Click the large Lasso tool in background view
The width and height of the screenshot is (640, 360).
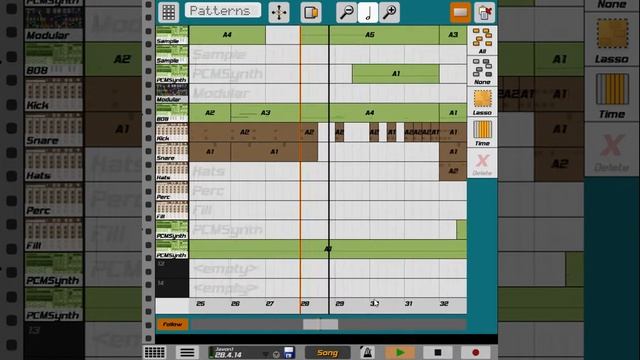(611, 40)
